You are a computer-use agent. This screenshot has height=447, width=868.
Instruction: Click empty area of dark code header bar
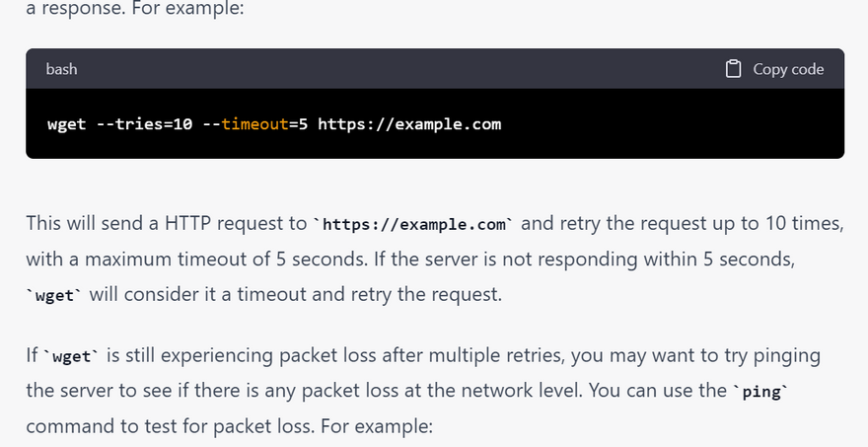[395, 69]
